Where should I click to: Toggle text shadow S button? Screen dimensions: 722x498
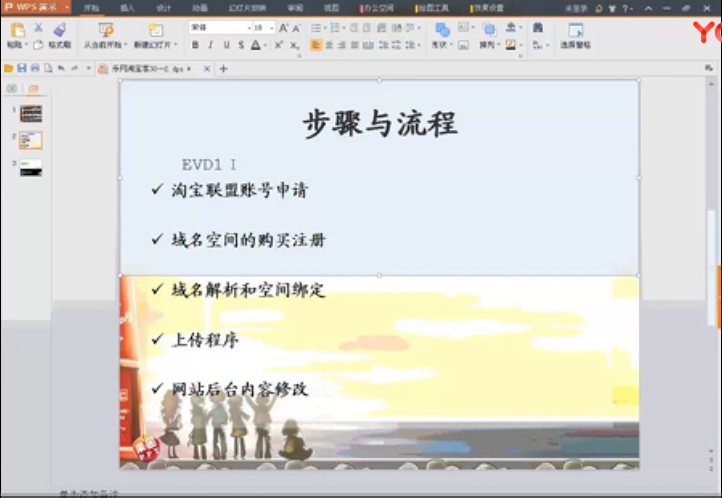(x=241, y=45)
